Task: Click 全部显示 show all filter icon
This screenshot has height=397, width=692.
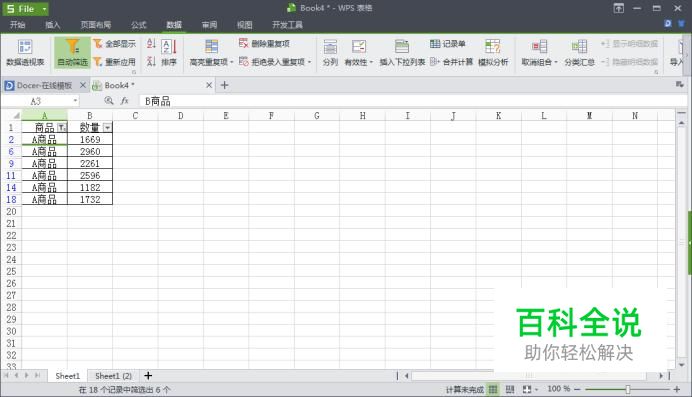Action: click(114, 44)
